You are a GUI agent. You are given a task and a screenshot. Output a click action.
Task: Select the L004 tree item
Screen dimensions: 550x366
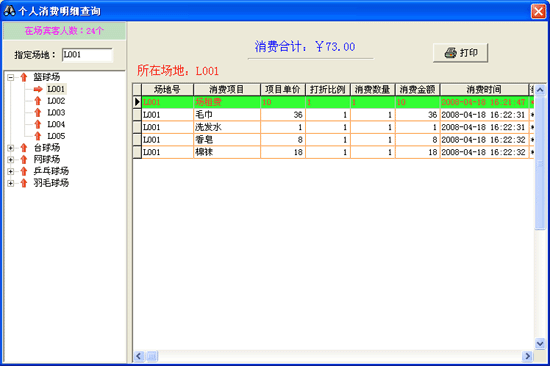point(56,124)
